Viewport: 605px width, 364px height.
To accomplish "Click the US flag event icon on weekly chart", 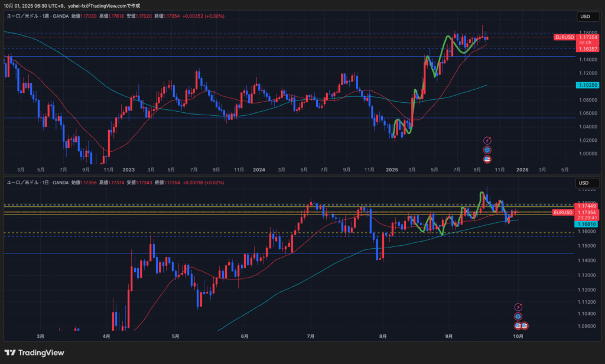I will pos(487,159).
